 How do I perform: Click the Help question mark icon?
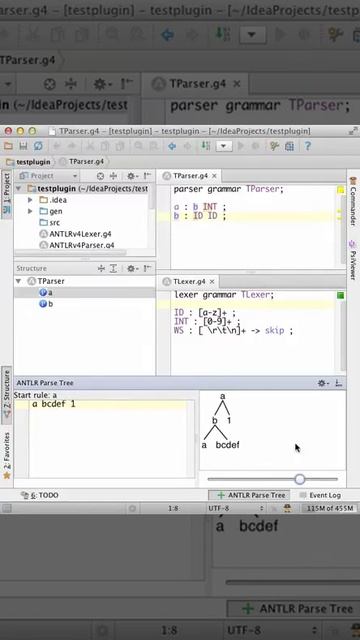coord(308,146)
